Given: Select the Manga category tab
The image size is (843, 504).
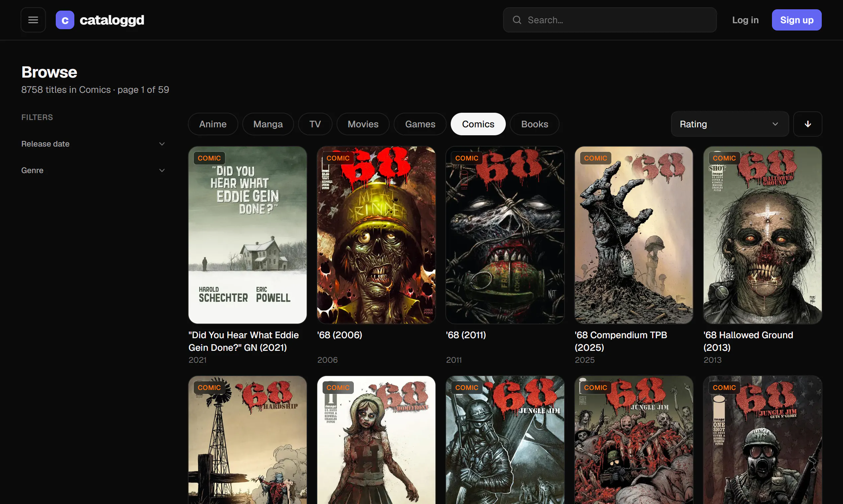Looking at the screenshot, I should click(x=268, y=124).
